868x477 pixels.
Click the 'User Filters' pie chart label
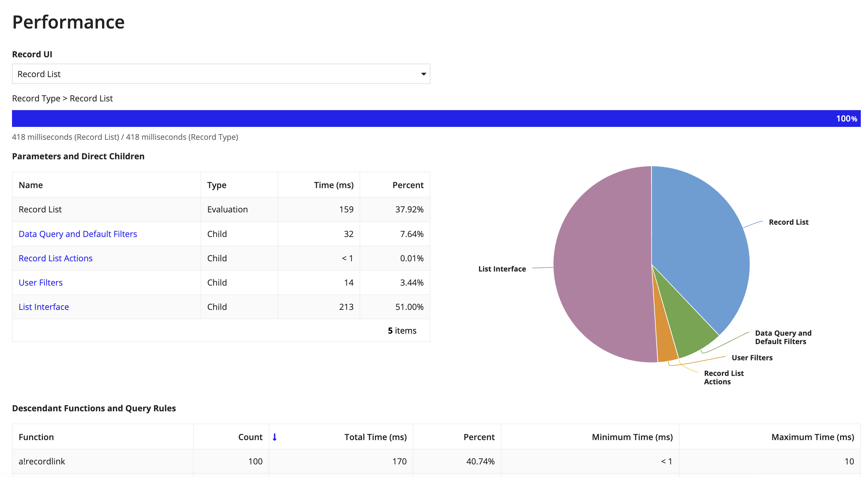752,358
